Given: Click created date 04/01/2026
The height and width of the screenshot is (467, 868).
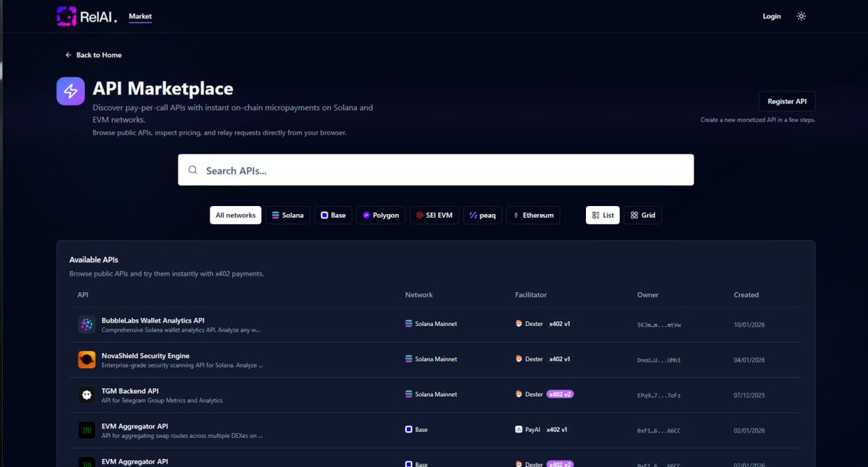Looking at the screenshot, I should tap(749, 360).
